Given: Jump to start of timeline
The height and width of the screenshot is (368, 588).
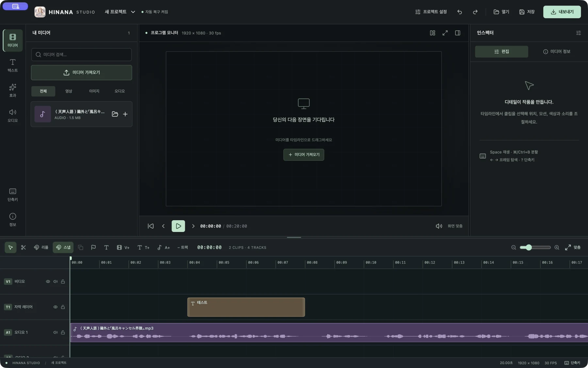Looking at the screenshot, I should pos(151,226).
